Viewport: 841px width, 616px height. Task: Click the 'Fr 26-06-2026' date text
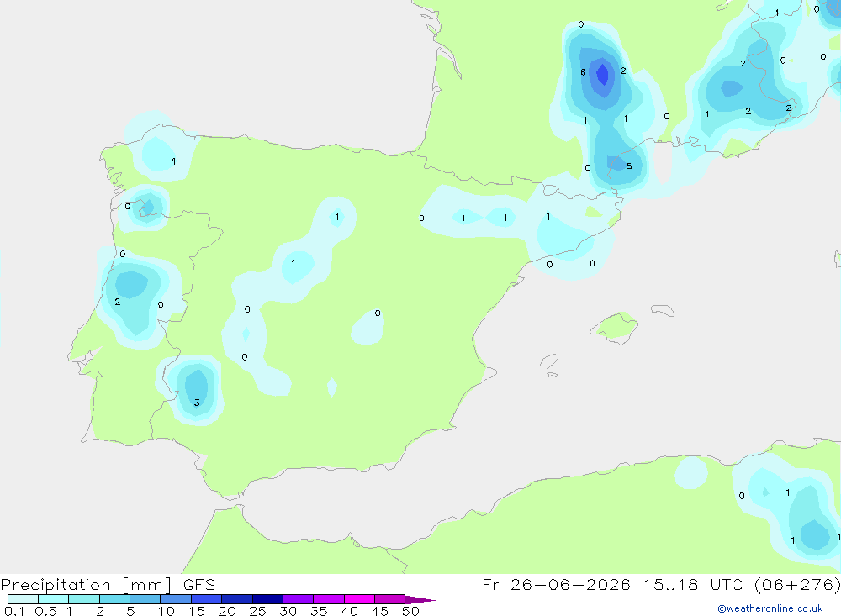[x=556, y=584]
